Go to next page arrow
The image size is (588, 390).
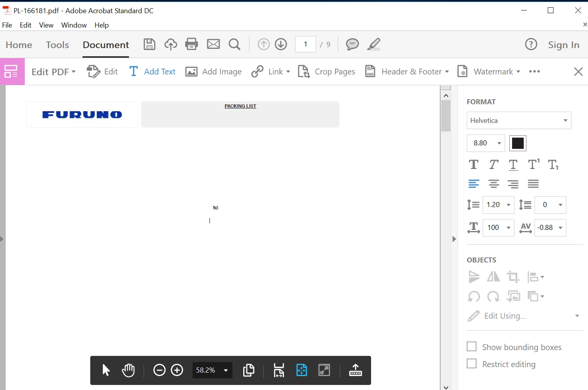tap(281, 44)
